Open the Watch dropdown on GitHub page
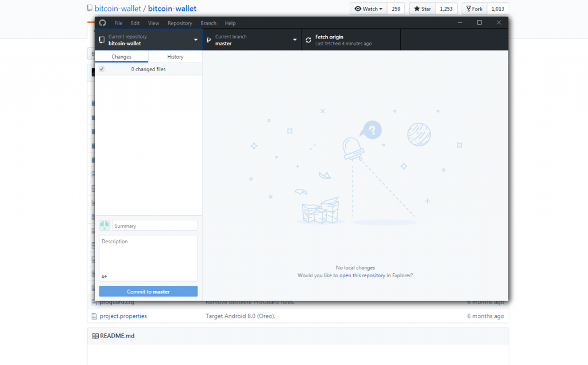 (x=368, y=9)
